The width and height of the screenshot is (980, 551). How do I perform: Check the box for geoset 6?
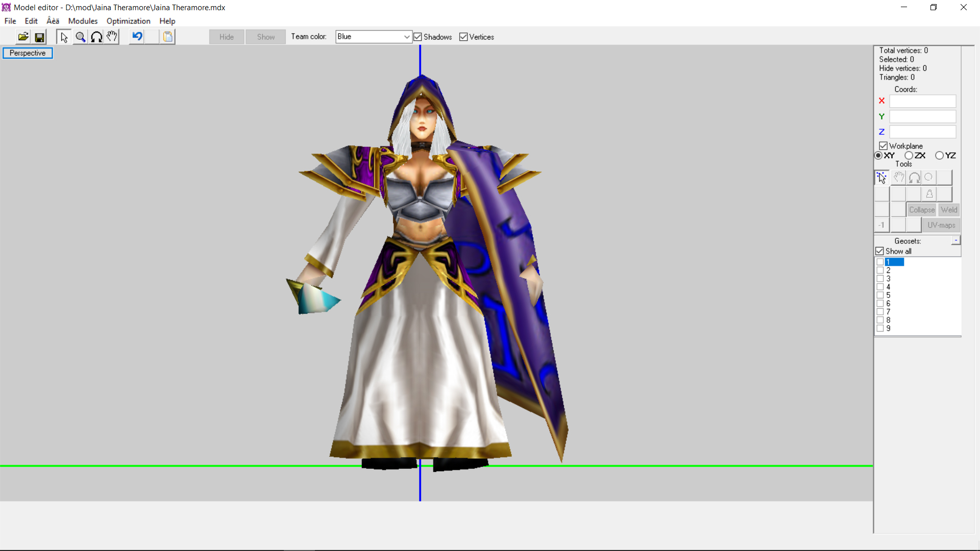pos(880,304)
